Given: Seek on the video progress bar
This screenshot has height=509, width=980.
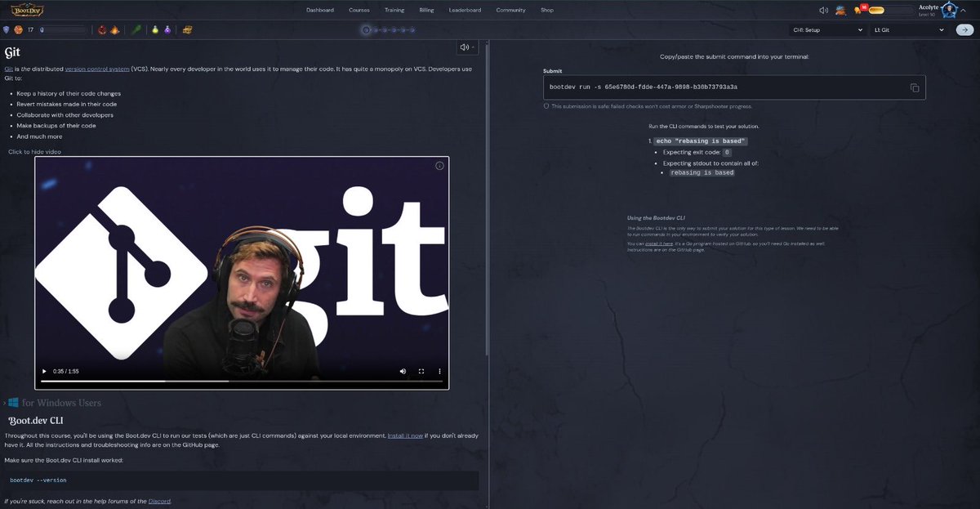Looking at the screenshot, I should [x=241, y=381].
